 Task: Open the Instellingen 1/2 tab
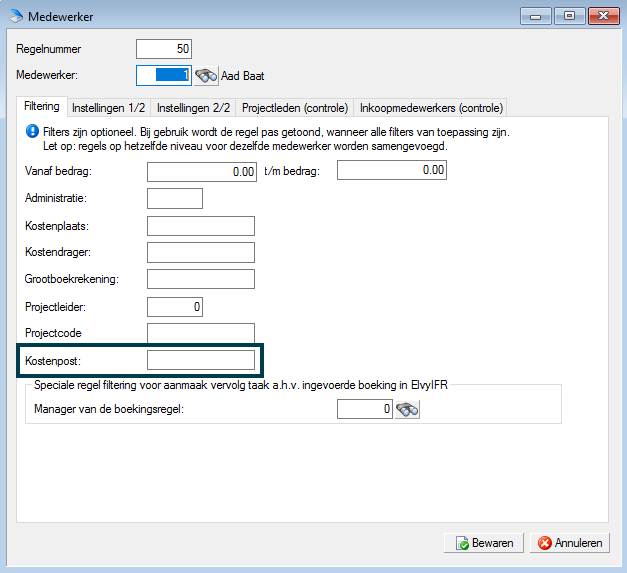click(108, 108)
